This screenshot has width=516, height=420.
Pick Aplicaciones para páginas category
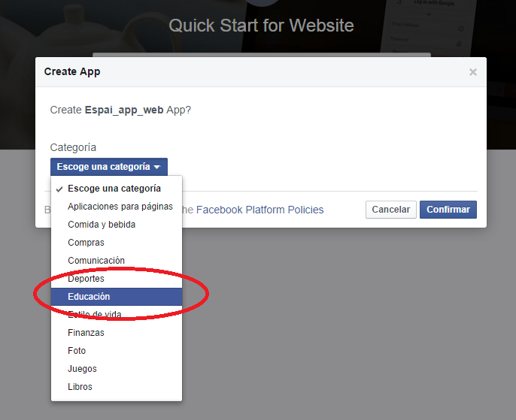120,207
